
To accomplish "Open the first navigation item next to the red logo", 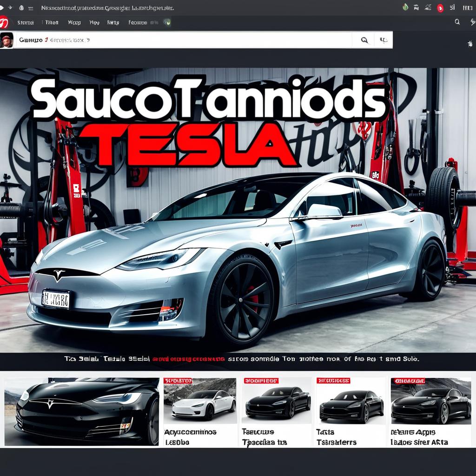I will point(26,22).
